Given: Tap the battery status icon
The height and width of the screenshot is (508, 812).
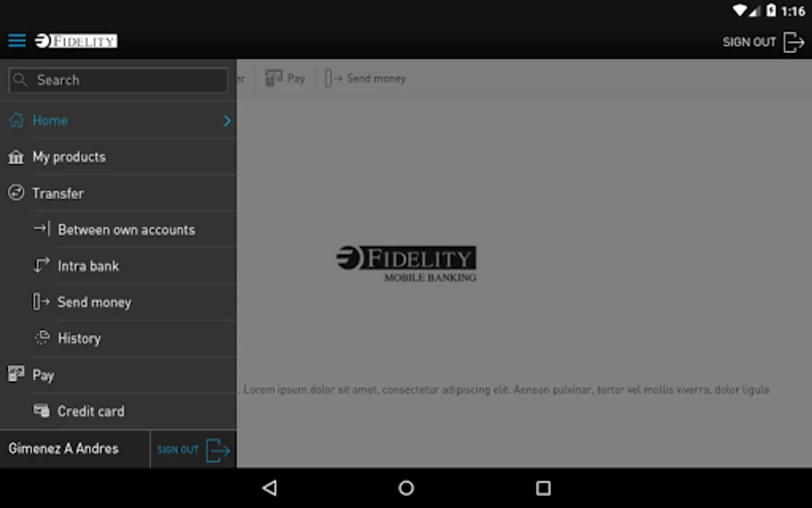Looking at the screenshot, I should 771,10.
